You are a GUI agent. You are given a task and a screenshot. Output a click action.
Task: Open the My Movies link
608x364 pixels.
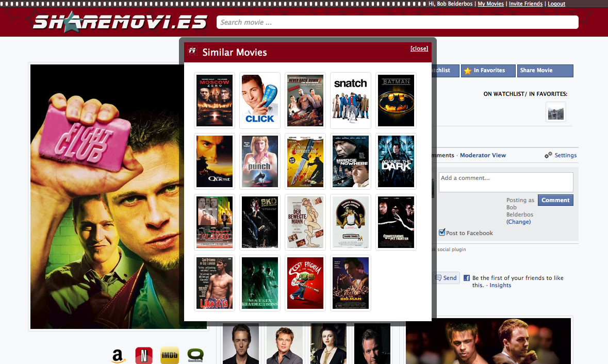tap(490, 4)
